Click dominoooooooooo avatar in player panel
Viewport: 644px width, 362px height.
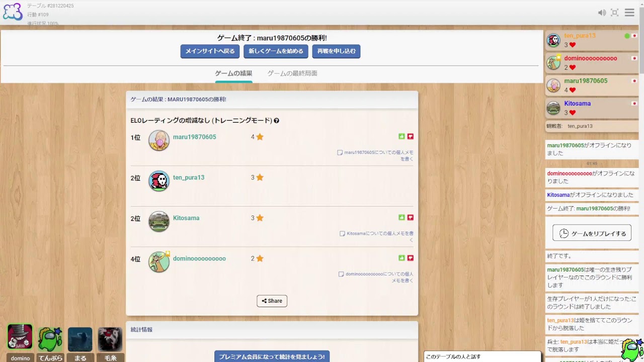553,63
